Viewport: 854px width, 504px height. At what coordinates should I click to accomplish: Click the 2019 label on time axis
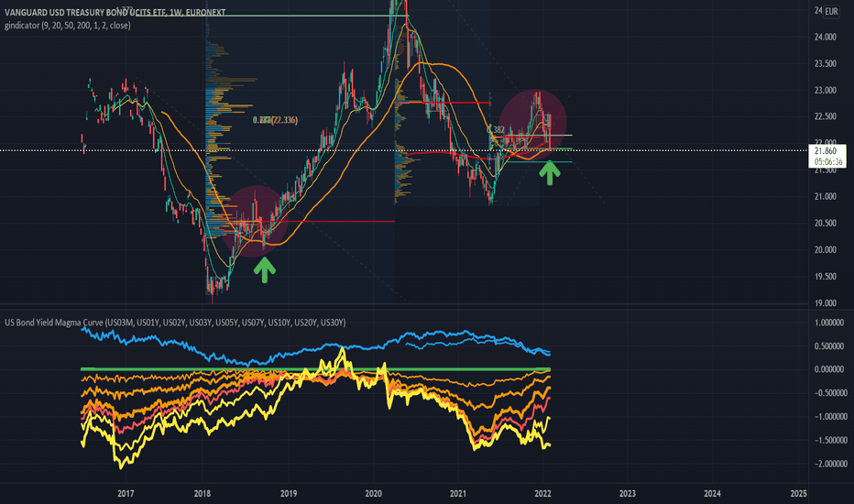pos(289,494)
